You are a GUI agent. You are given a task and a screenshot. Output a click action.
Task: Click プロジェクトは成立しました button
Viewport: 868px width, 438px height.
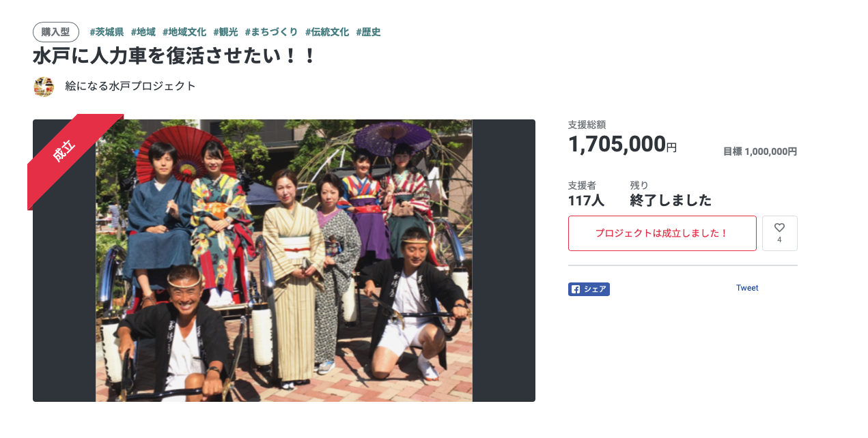coord(662,233)
